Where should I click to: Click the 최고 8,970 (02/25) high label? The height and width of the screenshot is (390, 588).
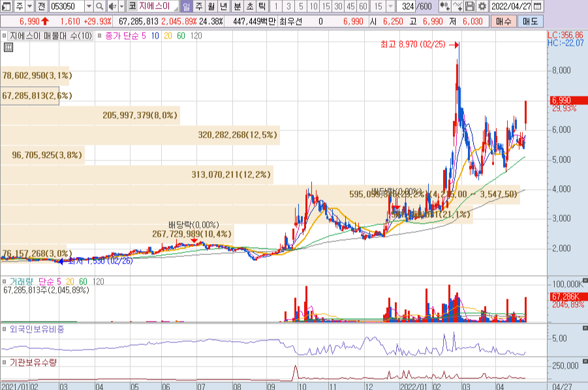point(413,44)
